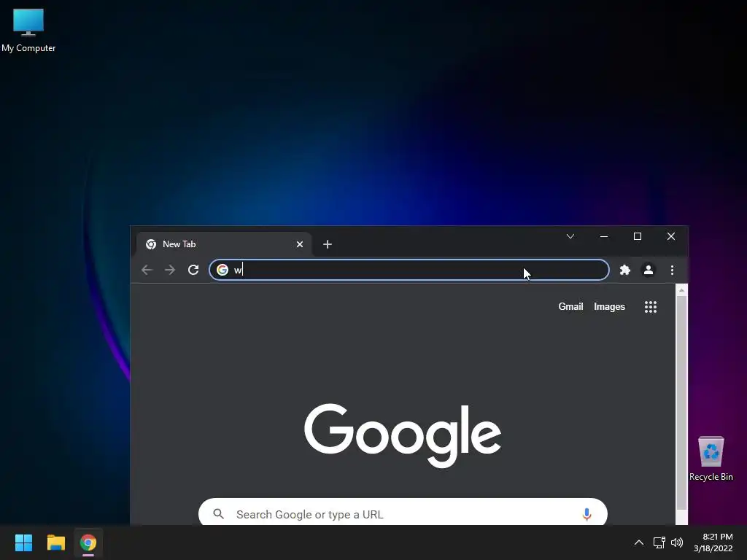The width and height of the screenshot is (747, 560).
Task: Open the Chrome profile avatar icon
Action: coord(648,270)
